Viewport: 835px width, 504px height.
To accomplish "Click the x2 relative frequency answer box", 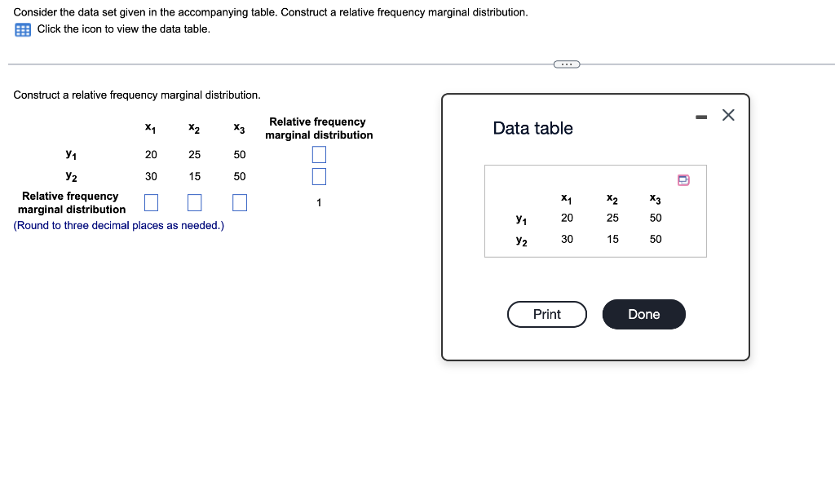I will click(x=194, y=202).
